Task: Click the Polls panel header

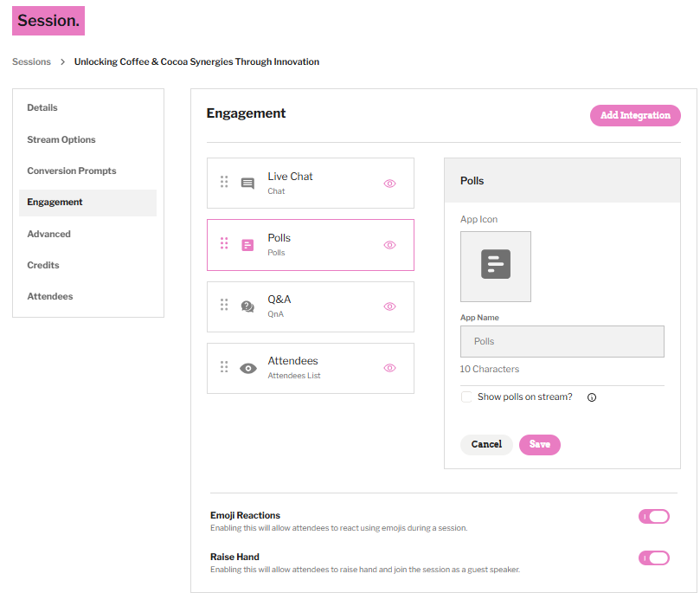Action: 562,180
